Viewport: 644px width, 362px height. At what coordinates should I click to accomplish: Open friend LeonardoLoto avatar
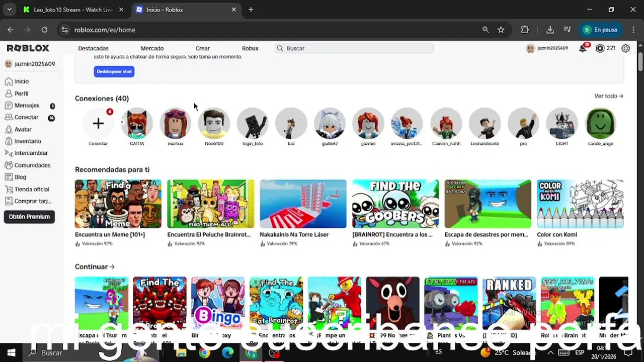[x=485, y=123]
